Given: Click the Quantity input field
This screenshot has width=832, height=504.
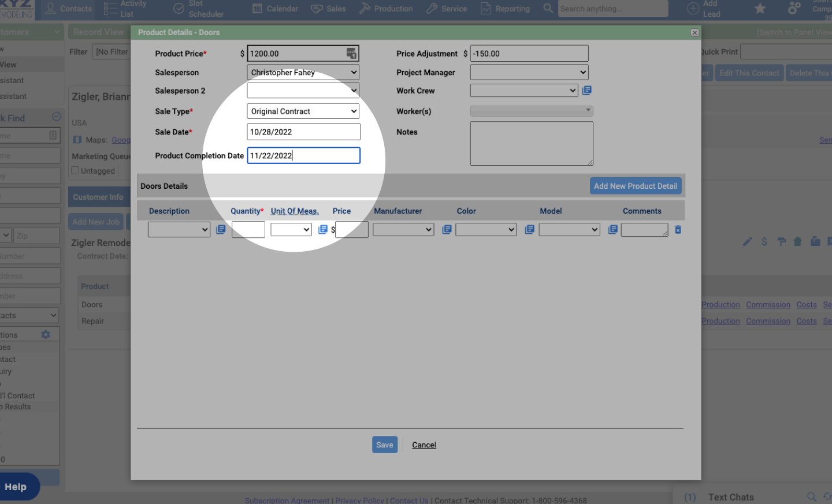Looking at the screenshot, I should pos(248,230).
